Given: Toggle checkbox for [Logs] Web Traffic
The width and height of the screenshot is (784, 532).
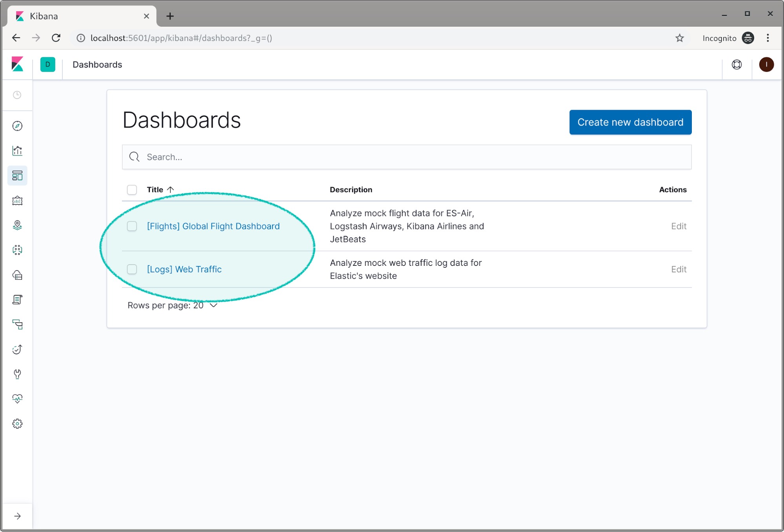Looking at the screenshot, I should click(131, 269).
